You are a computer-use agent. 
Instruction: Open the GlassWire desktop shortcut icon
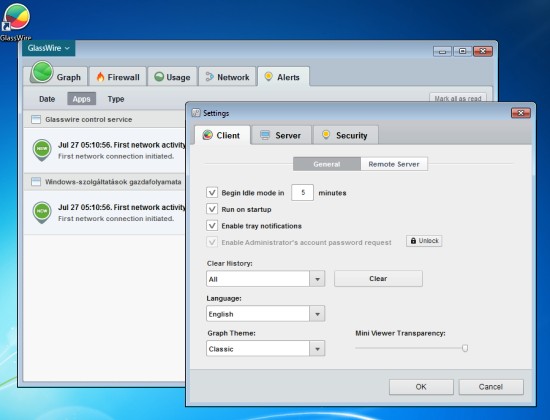pyautogui.click(x=16, y=18)
